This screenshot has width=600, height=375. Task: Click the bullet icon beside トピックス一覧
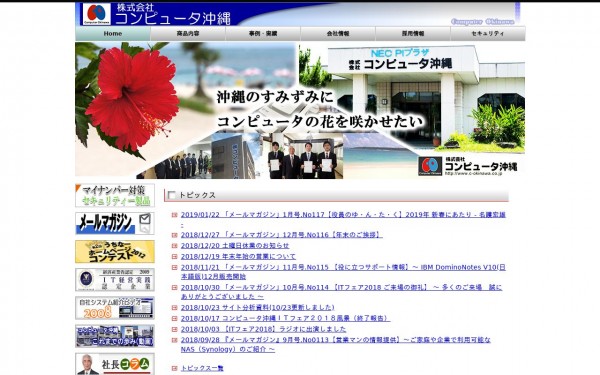[174, 368]
